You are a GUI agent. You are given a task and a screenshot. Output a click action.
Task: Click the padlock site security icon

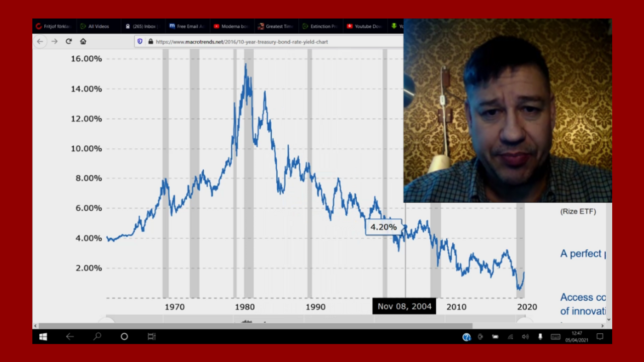150,42
